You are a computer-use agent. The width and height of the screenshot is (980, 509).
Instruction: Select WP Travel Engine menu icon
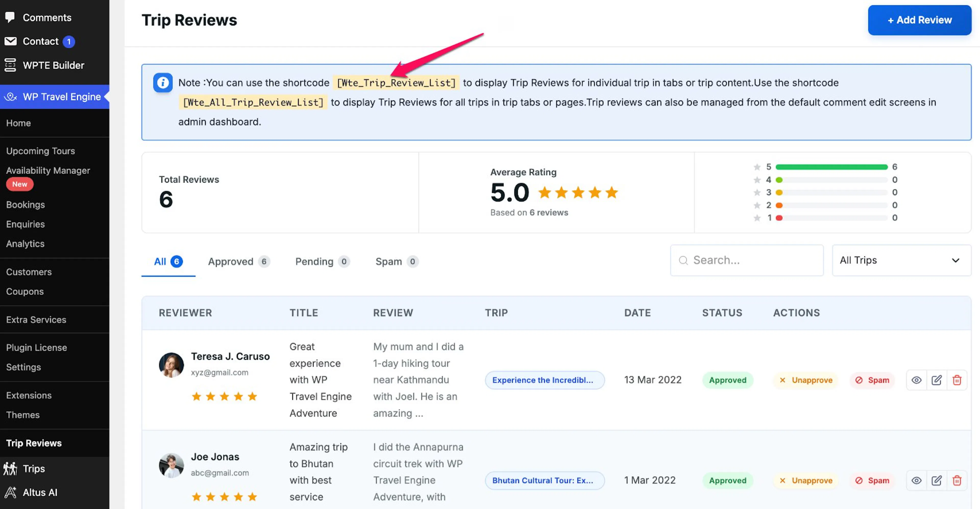click(x=10, y=97)
